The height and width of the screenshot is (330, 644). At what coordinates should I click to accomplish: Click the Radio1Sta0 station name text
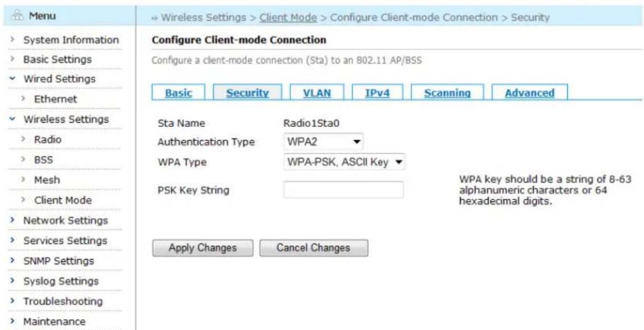tap(312, 123)
